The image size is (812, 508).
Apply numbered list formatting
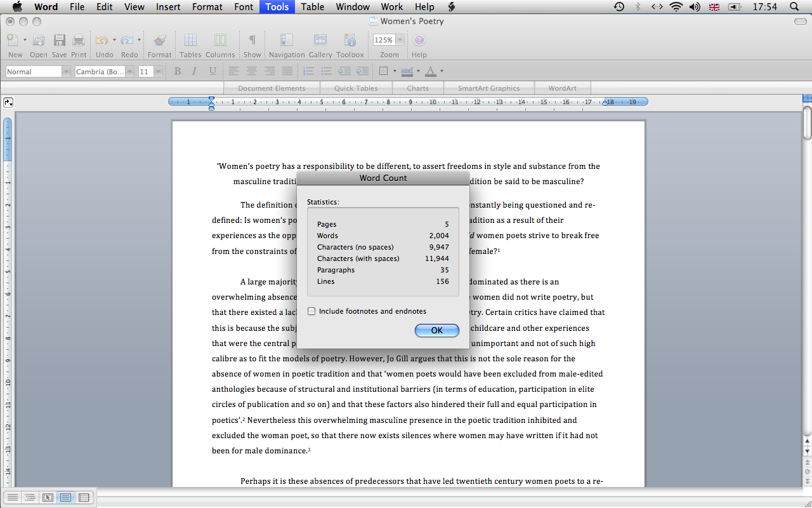coord(309,71)
